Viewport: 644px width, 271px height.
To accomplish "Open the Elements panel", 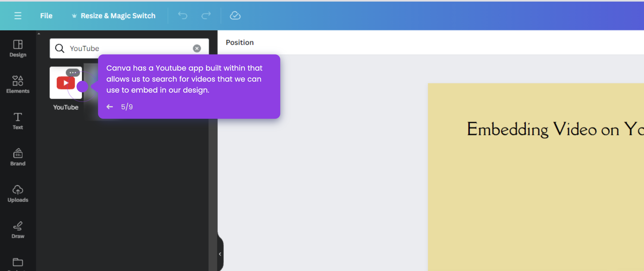I will tap(18, 84).
